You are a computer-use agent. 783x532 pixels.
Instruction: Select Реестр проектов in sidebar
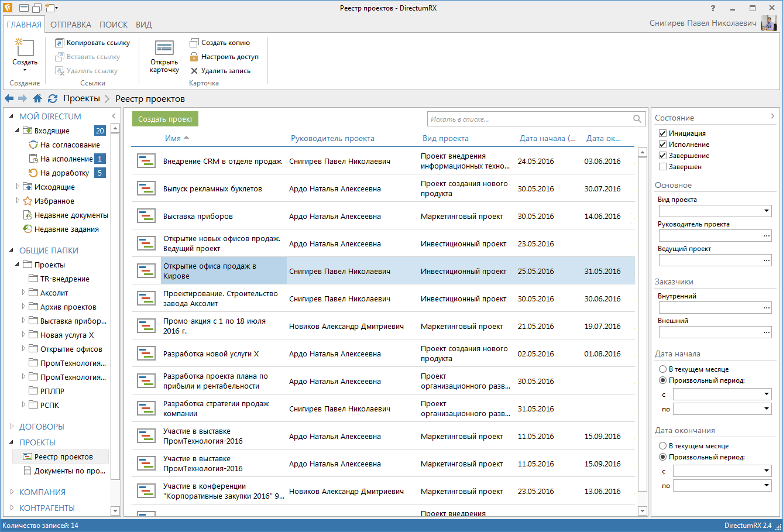point(60,457)
